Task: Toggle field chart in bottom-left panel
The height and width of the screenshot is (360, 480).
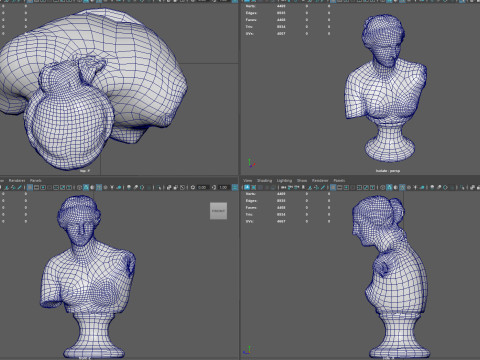Action: tap(56, 187)
